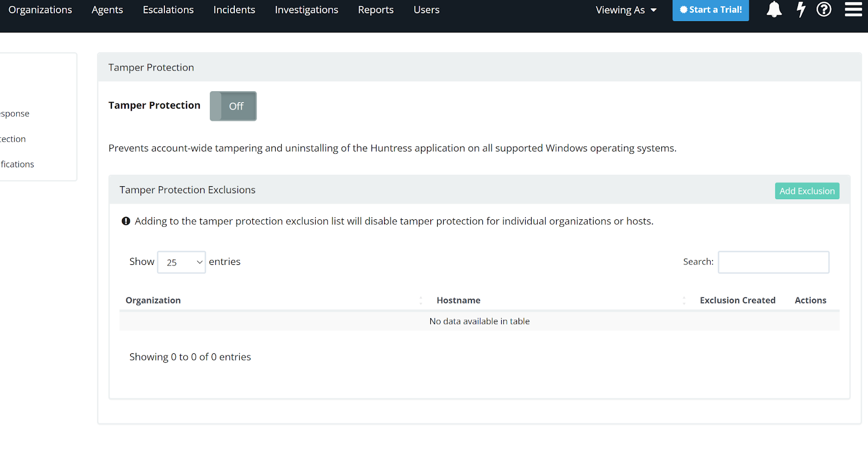Open the notifications bell icon

click(774, 10)
